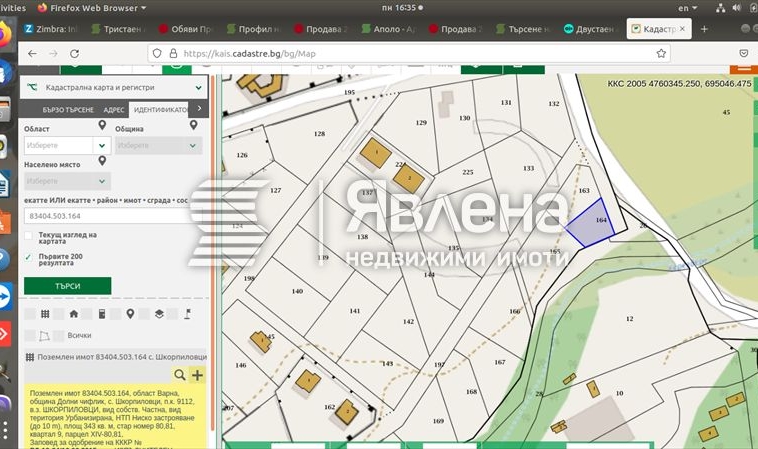Toggle Първите 200 резултата checkbox

tap(29, 257)
